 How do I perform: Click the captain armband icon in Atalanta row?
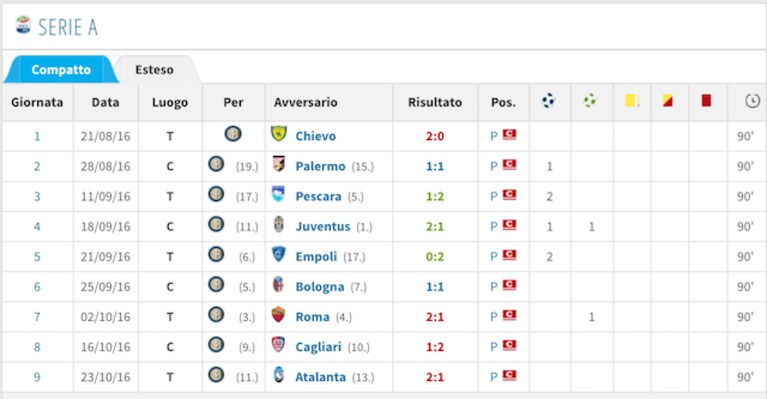point(510,376)
